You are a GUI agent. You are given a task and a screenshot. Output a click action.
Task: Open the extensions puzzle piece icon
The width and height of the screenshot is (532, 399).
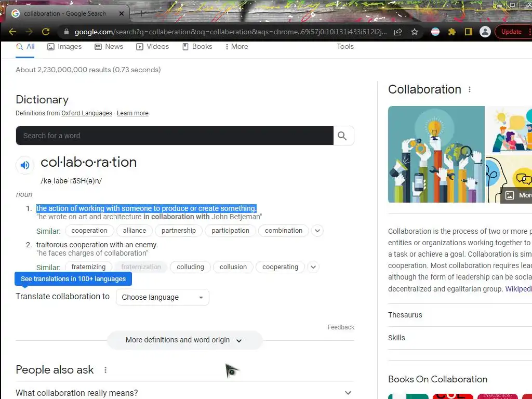452,32
